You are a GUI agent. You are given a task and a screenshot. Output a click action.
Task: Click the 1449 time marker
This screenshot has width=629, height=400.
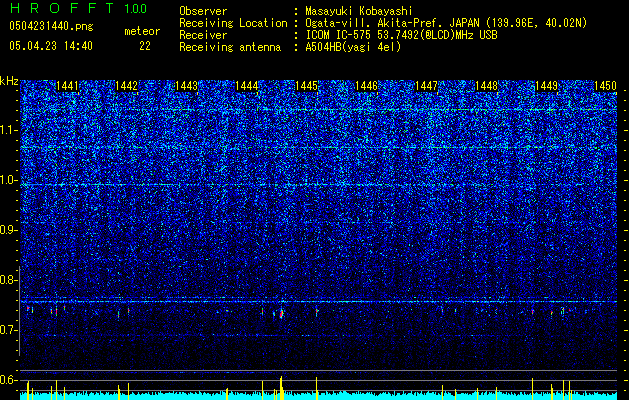point(547,86)
